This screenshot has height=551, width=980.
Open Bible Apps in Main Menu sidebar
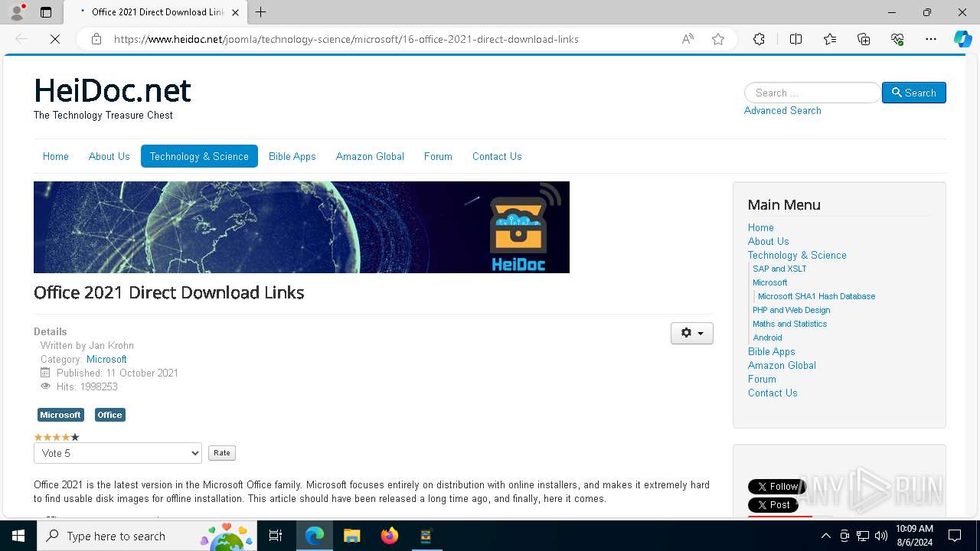tap(772, 351)
